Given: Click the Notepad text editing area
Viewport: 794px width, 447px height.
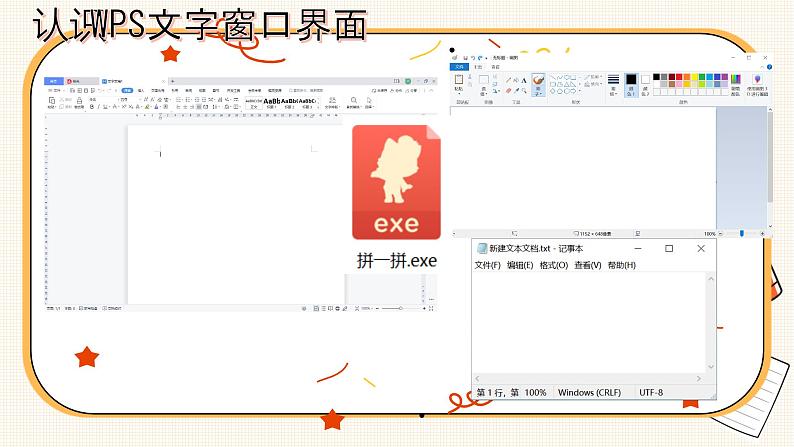Looking at the screenshot, I should click(x=589, y=323).
